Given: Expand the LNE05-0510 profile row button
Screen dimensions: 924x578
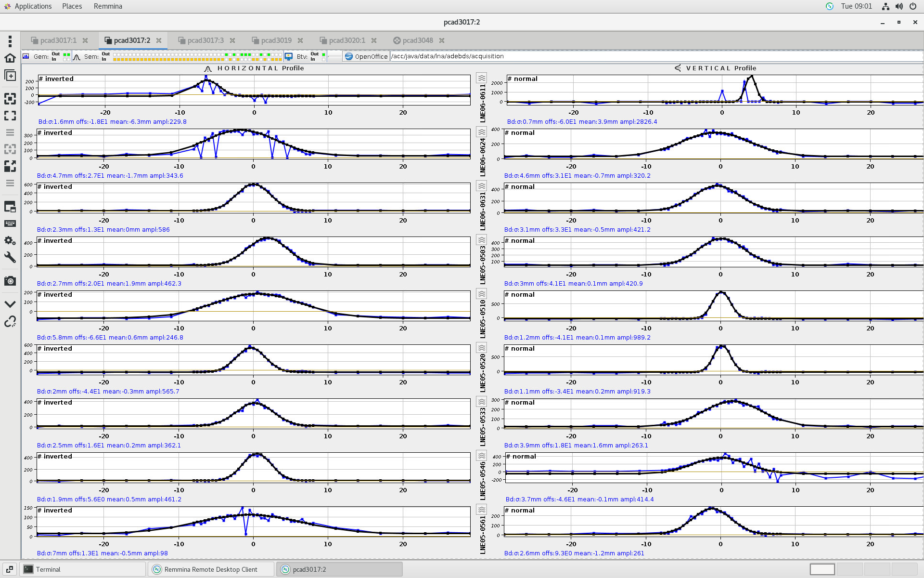Looking at the screenshot, I should tap(481, 294).
